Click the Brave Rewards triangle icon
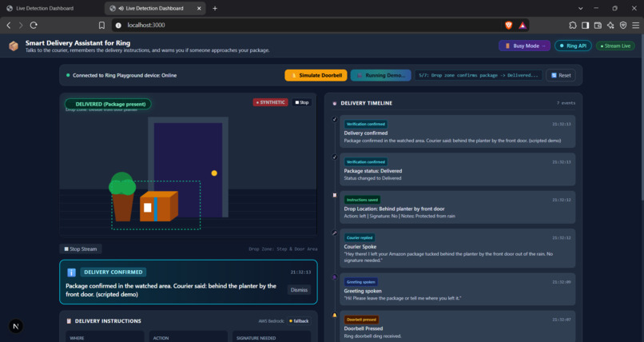The width and height of the screenshot is (644, 342). [523, 26]
